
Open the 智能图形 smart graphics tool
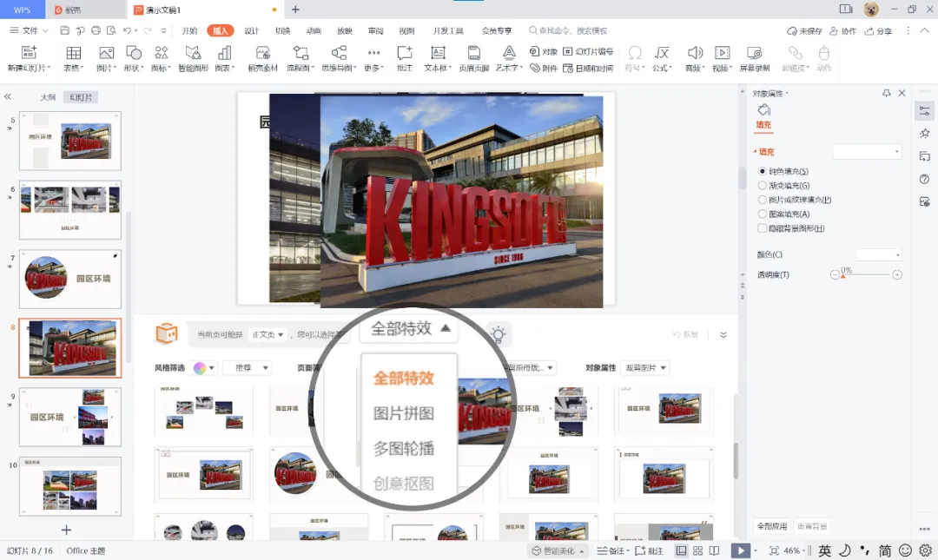[193, 59]
